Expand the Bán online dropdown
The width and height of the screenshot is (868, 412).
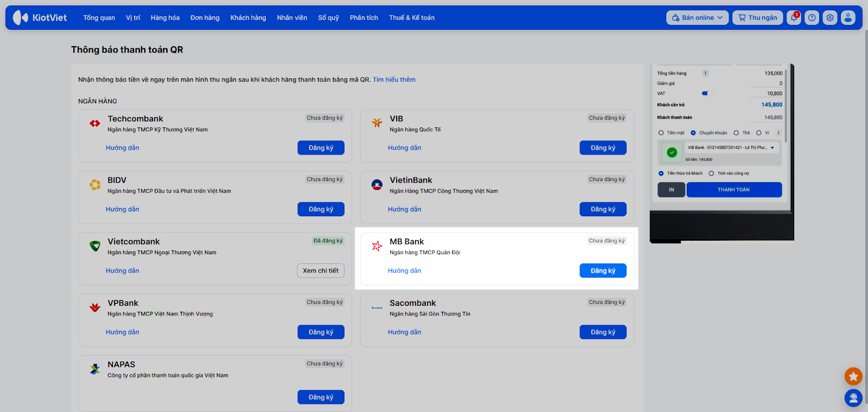pyautogui.click(x=697, y=18)
